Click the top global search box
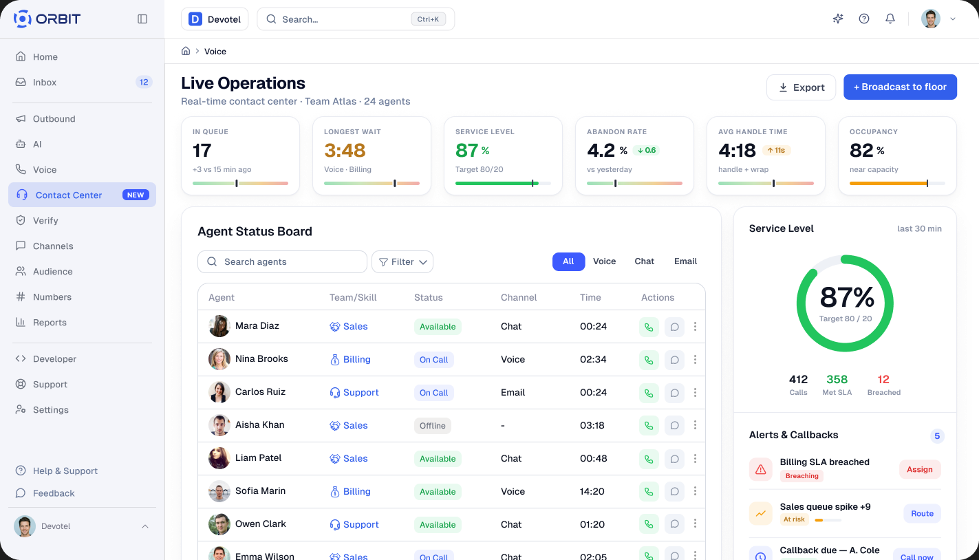Screen dimensions: 979x560 coord(356,19)
